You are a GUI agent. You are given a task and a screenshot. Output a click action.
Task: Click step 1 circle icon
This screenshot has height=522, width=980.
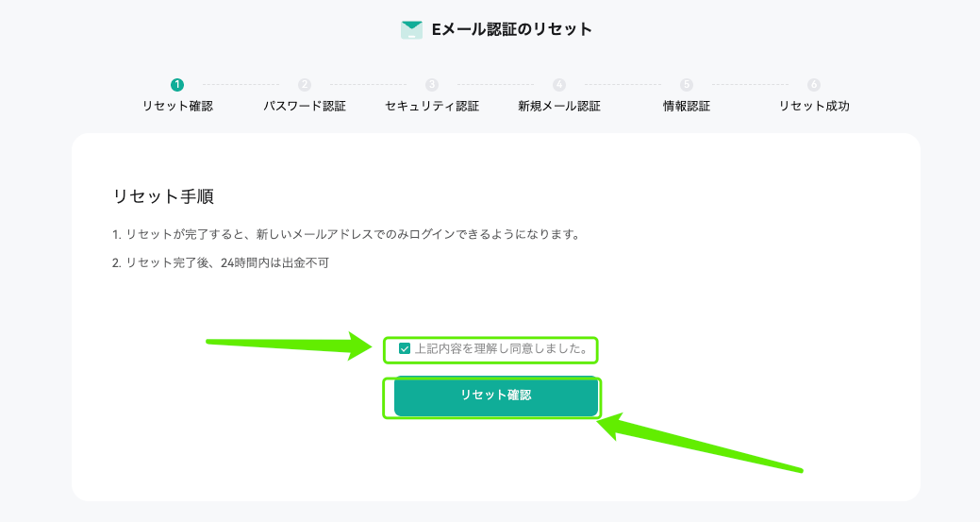(177, 84)
